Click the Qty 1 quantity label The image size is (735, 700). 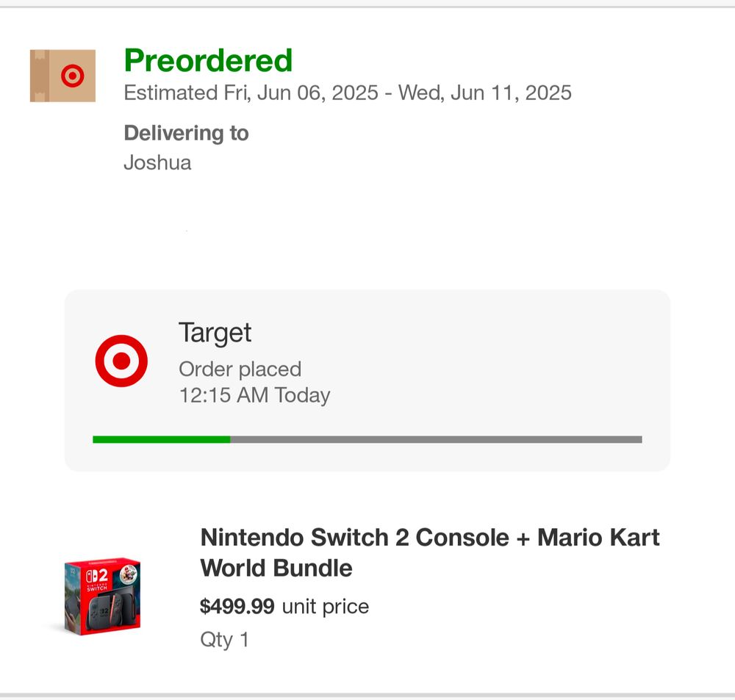224,640
